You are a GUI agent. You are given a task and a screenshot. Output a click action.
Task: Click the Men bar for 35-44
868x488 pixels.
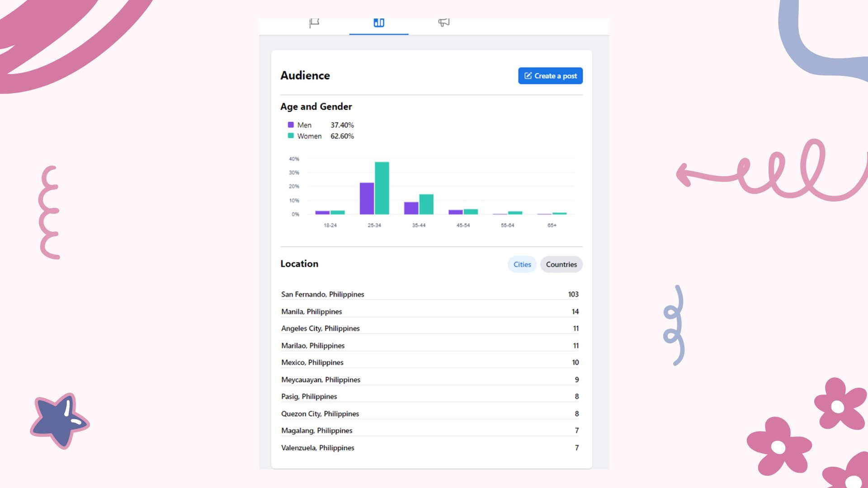(x=411, y=208)
